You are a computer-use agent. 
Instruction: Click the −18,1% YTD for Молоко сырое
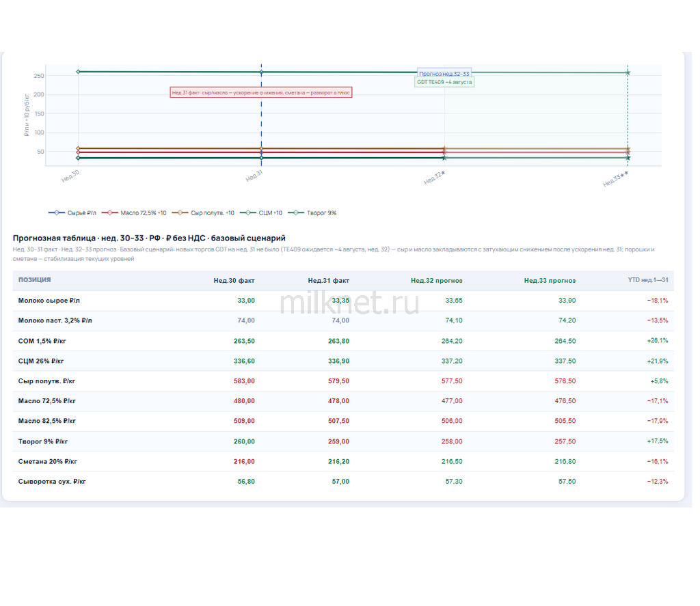click(x=658, y=301)
